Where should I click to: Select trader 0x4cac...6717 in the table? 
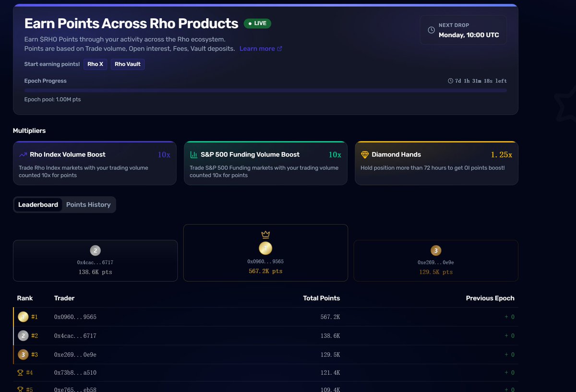[x=75, y=336]
